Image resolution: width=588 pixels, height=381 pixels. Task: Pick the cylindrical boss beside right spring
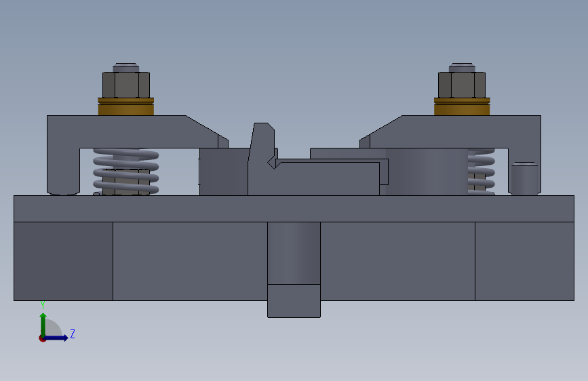(427, 172)
